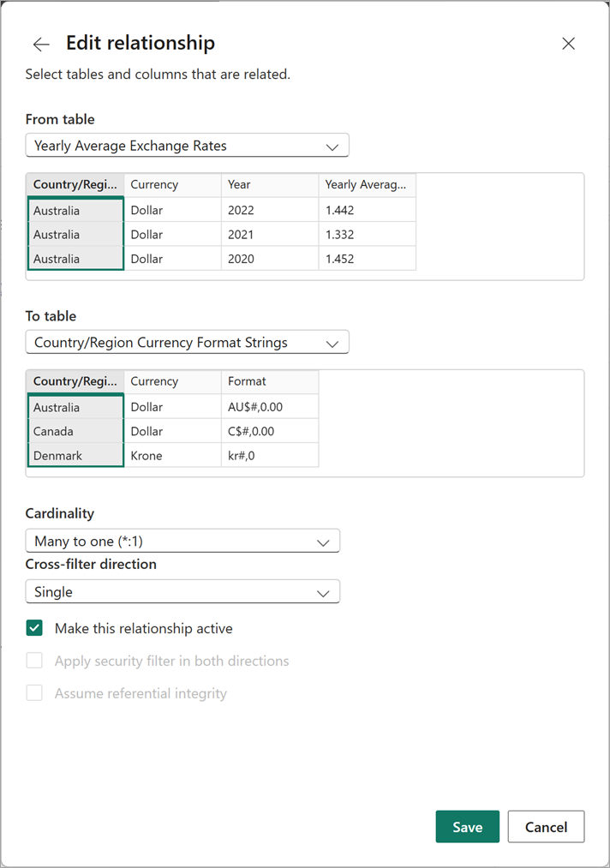Image resolution: width=610 pixels, height=868 pixels.
Task: Uncheck Make this relationship active
Action: tap(34, 629)
